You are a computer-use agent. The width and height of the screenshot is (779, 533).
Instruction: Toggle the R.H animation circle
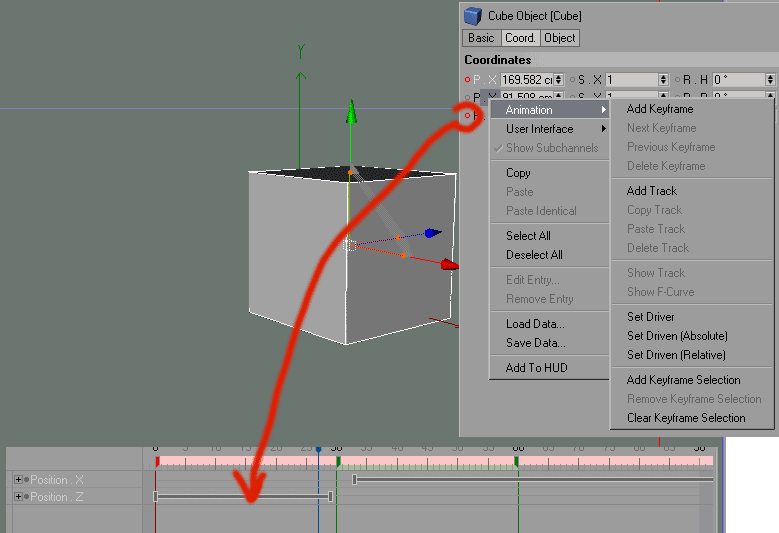[x=676, y=80]
